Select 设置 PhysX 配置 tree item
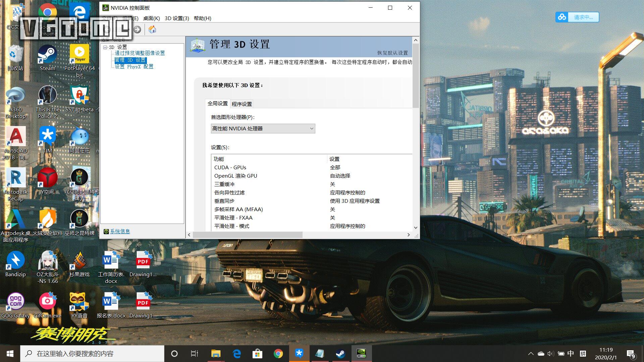The width and height of the screenshot is (644, 362). 134,67
